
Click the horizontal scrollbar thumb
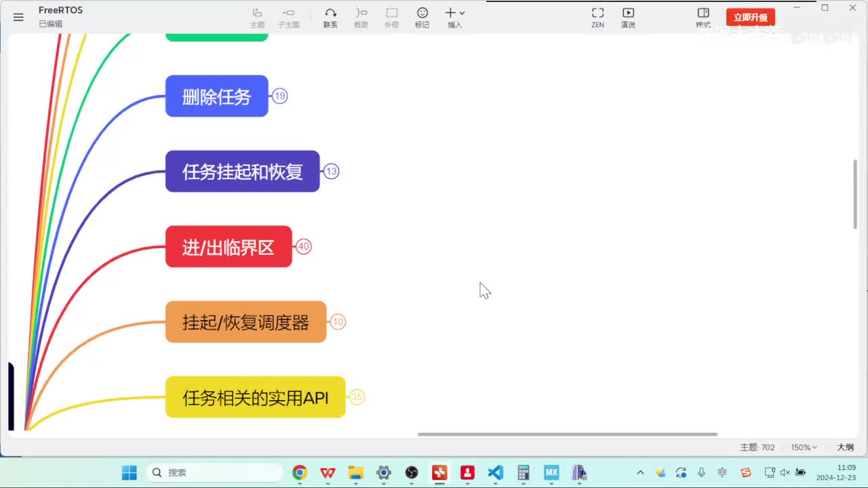(568, 434)
